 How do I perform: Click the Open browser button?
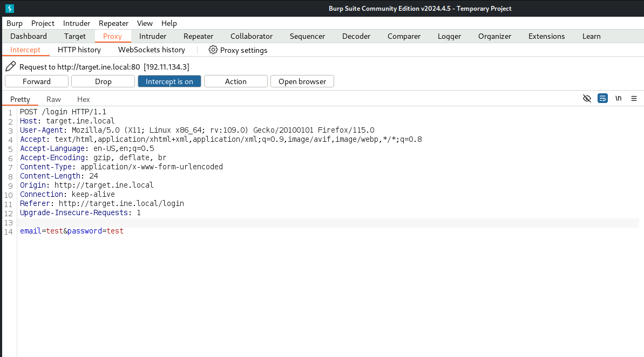coord(302,81)
